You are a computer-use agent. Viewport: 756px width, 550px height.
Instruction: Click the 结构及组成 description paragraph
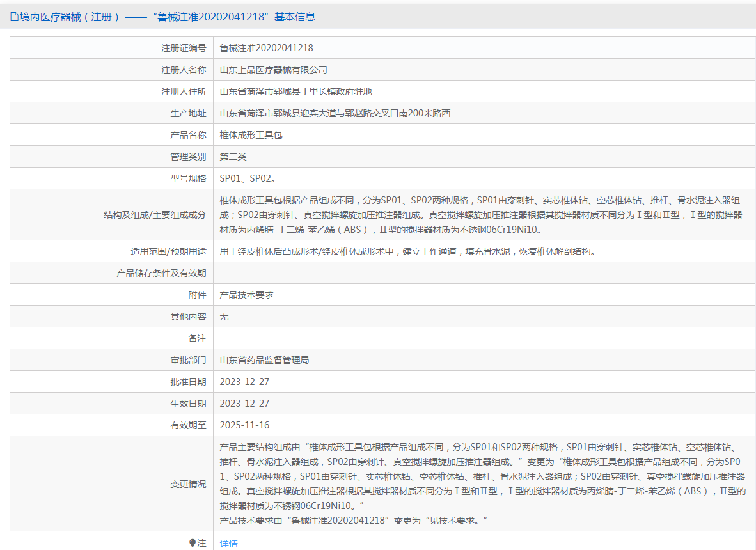[481, 215]
